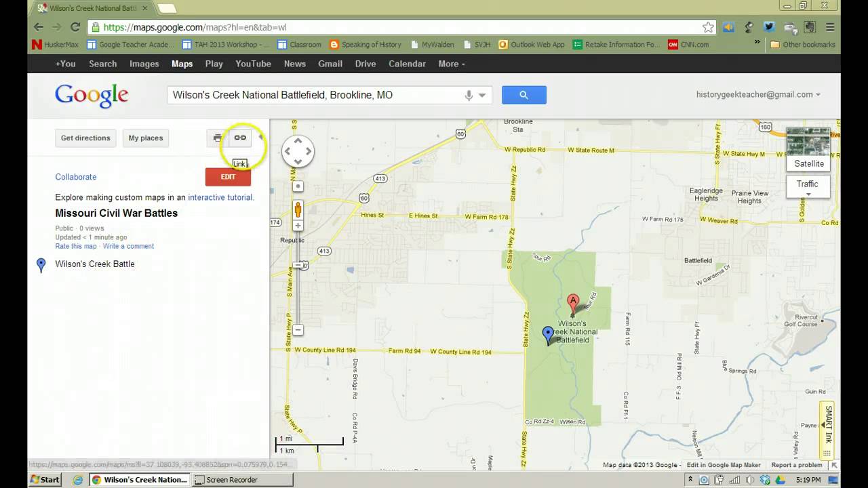
Task: Open CNN.com bookmark
Action: tap(688, 45)
